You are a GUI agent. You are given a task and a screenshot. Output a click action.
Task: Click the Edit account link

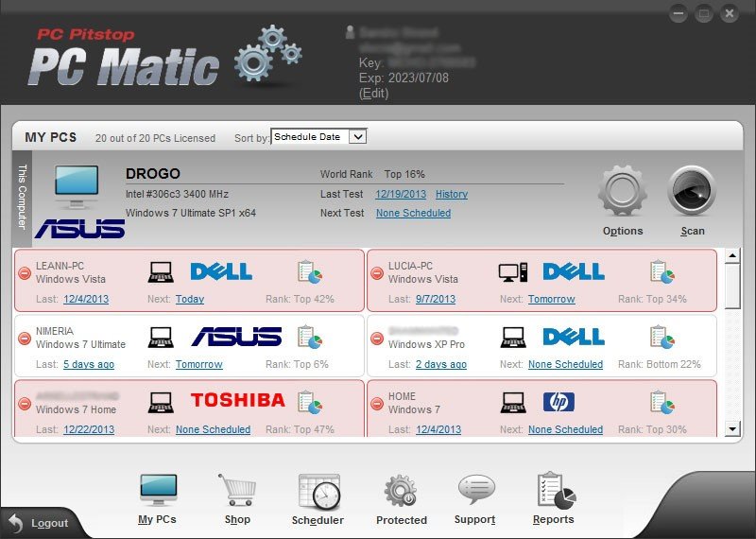coord(373,93)
